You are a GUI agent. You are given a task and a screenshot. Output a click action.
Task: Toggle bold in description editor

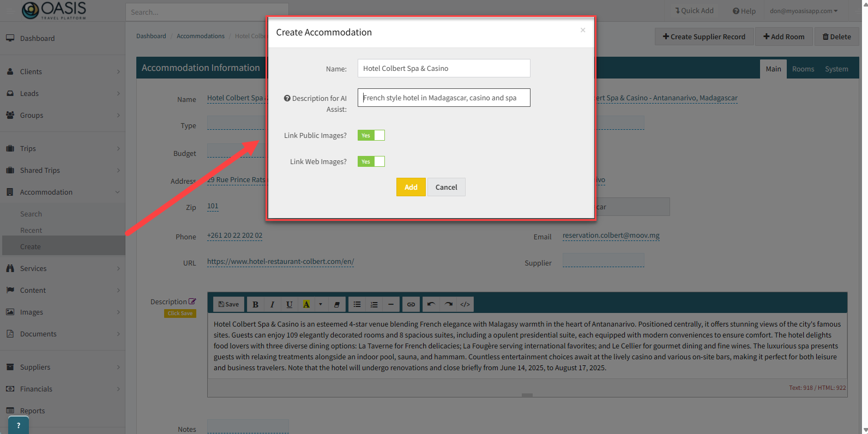[255, 304]
